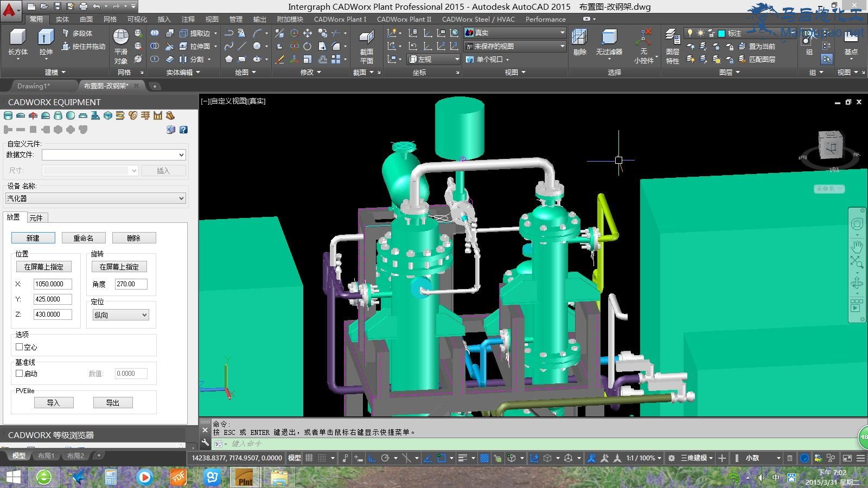Toggle grid display in status bar
Screen dimensions: 868x488
309,458
